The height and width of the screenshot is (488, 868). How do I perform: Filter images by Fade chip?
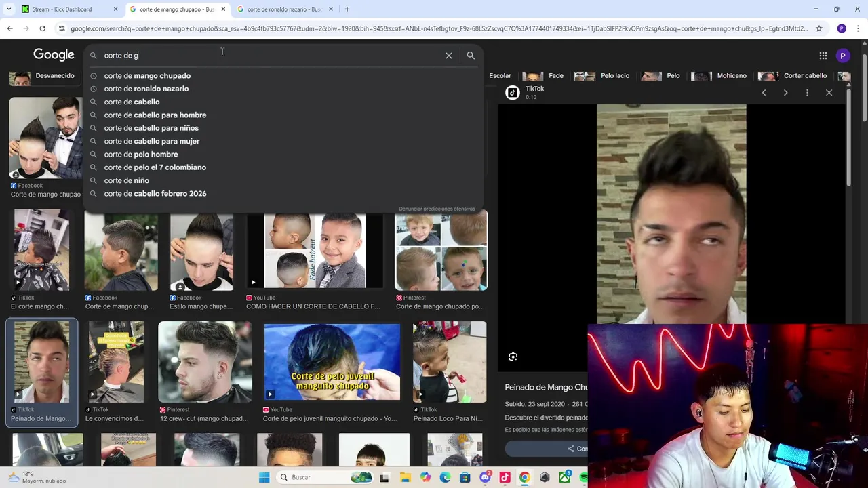543,76
